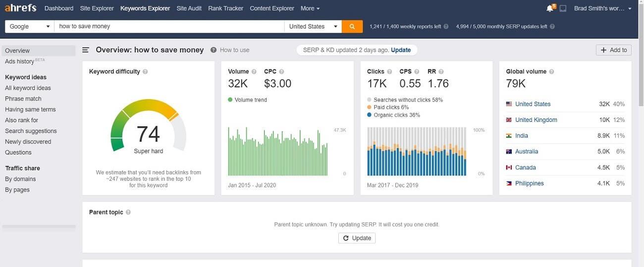Click the Parent topic info icon
Viewport: 644px width, 267px height.
[128, 213]
